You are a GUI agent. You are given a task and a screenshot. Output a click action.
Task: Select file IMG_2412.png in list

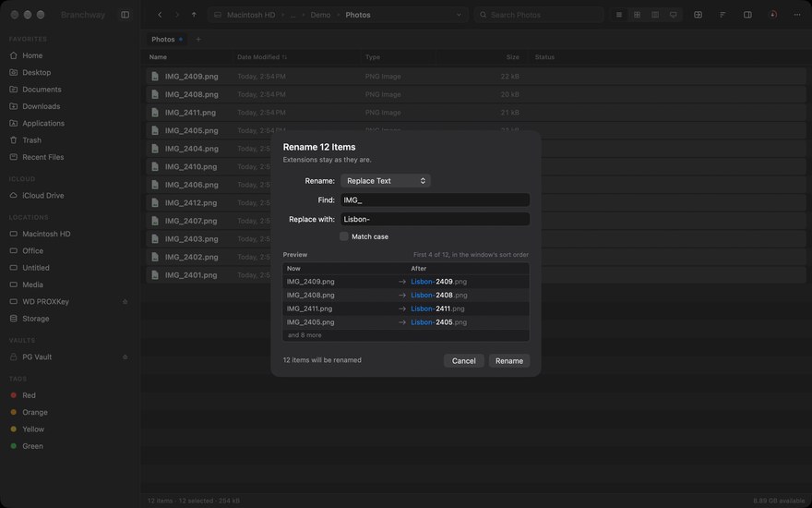tap(475, 202)
